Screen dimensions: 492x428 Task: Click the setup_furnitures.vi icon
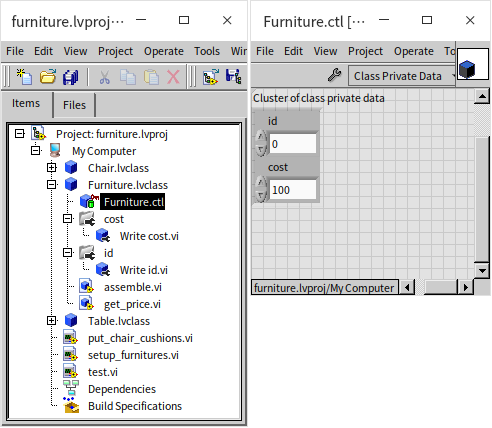click(x=71, y=354)
